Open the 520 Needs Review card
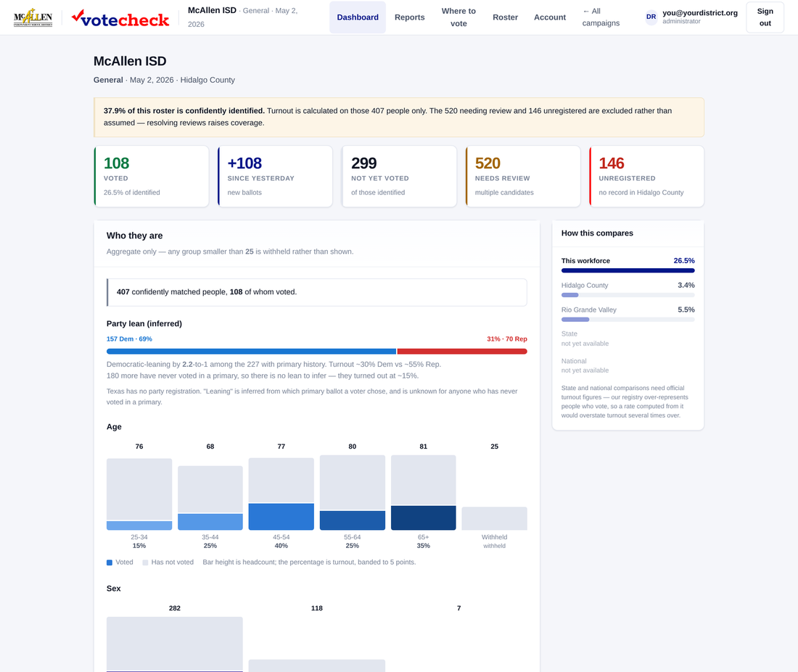Screen dimensions: 798x672 pos(522,177)
